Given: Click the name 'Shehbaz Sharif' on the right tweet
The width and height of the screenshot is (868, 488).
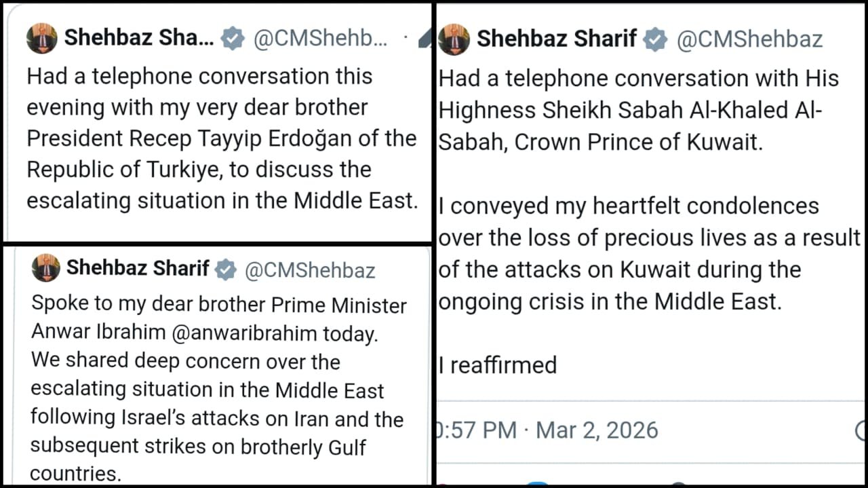Looking at the screenshot, I should [x=556, y=39].
